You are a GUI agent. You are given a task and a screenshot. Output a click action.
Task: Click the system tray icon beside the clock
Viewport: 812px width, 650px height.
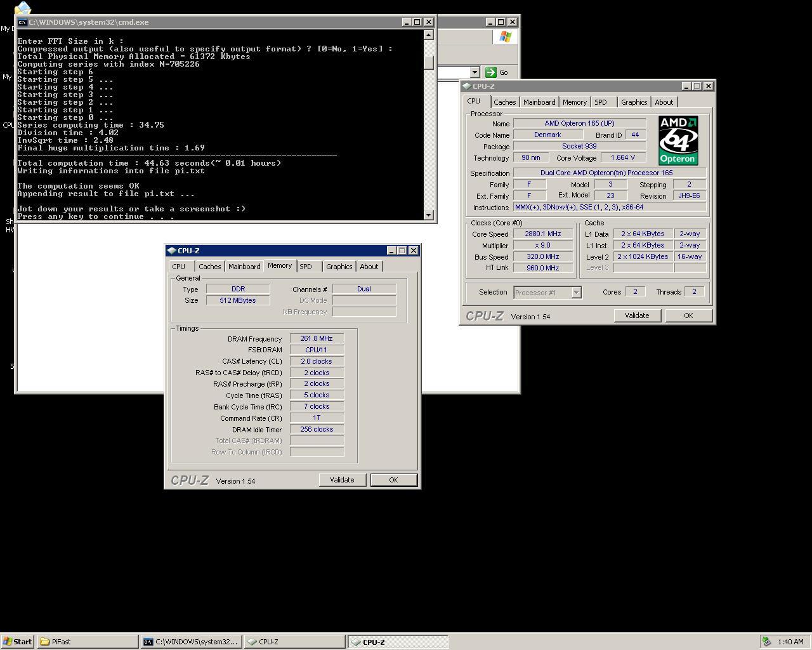click(766, 642)
